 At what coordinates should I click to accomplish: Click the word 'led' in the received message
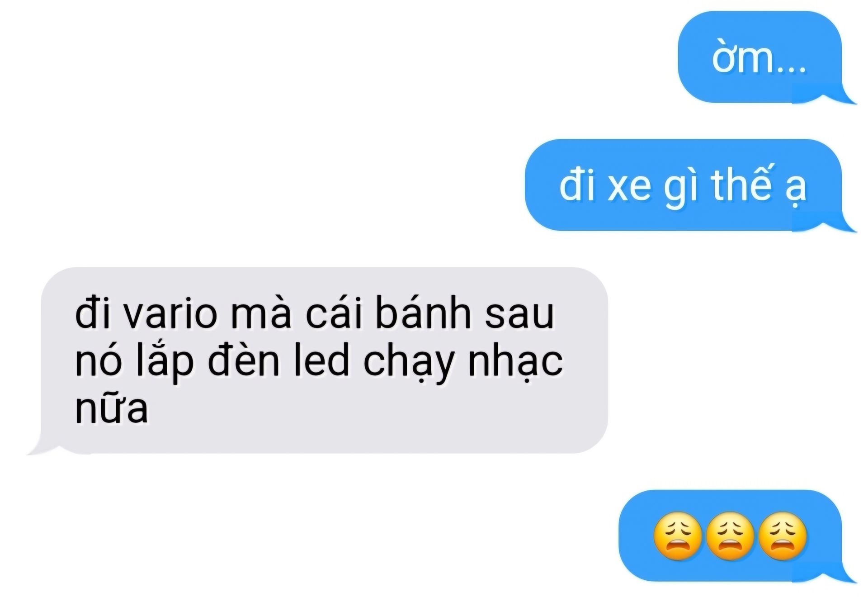click(x=322, y=361)
